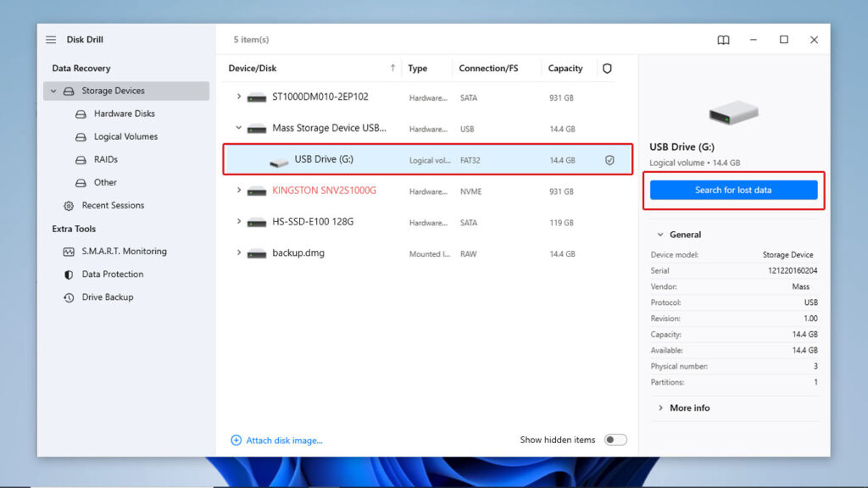The width and height of the screenshot is (868, 488).
Task: Open the Drive Backup tool
Action: coord(109,297)
